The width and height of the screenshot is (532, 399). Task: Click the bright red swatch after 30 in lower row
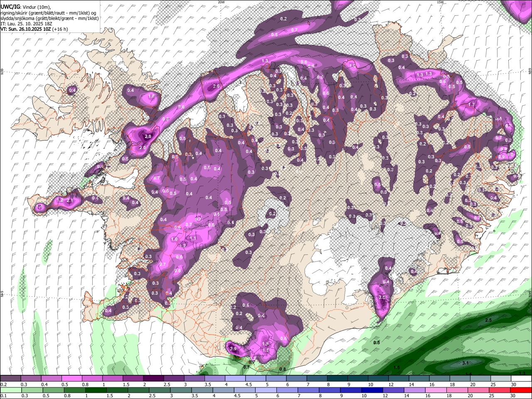point(520,390)
